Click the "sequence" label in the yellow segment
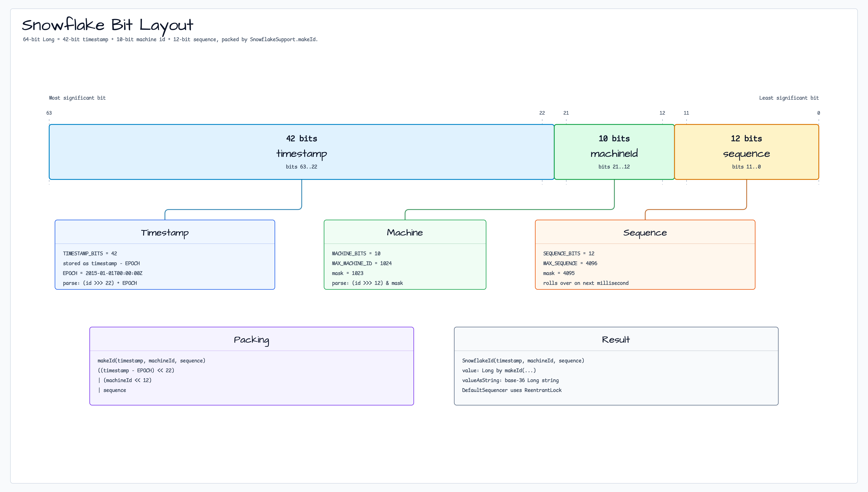This screenshot has width=868, height=492. coord(746,154)
